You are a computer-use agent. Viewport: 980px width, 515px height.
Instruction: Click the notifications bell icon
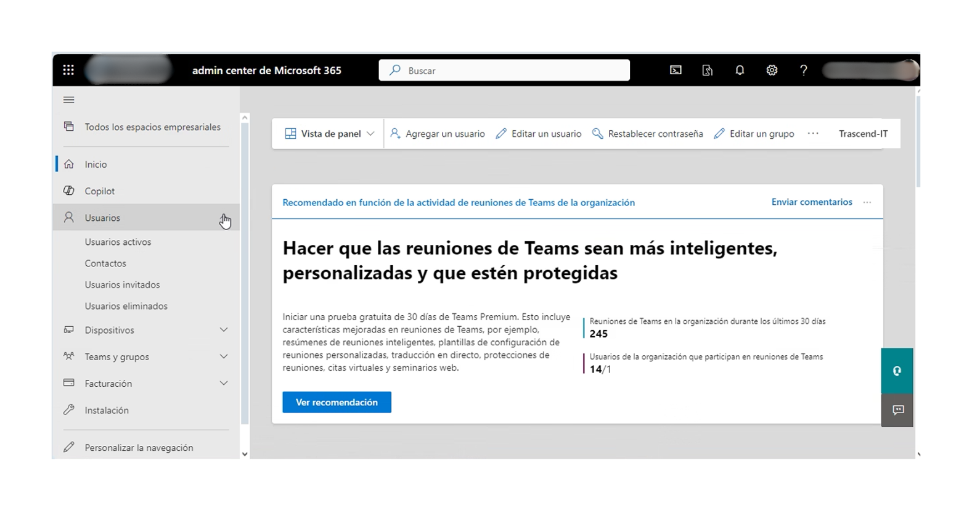pyautogui.click(x=740, y=70)
